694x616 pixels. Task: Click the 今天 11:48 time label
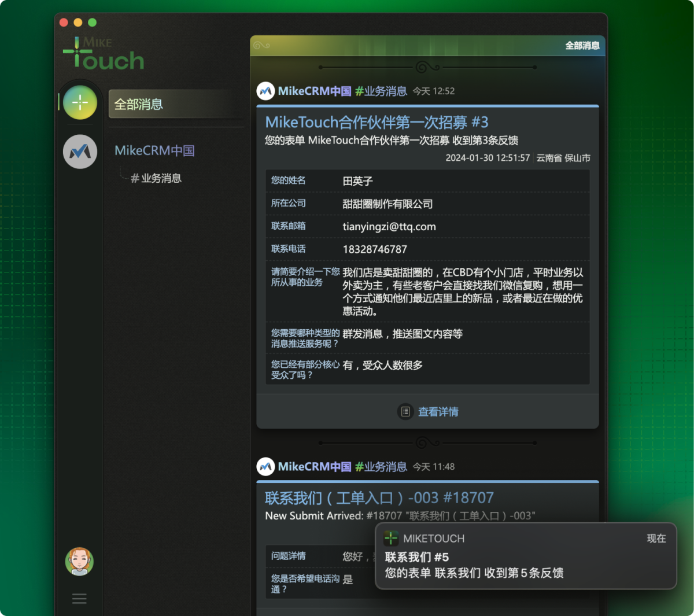click(434, 466)
